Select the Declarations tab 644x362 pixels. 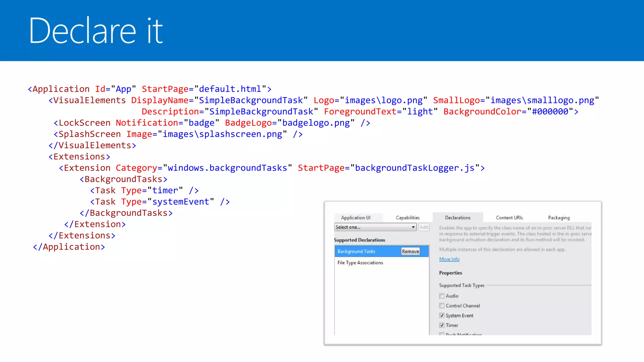point(458,217)
